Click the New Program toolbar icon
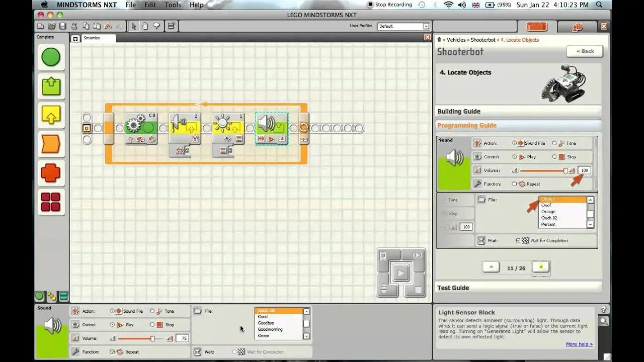 point(41,26)
